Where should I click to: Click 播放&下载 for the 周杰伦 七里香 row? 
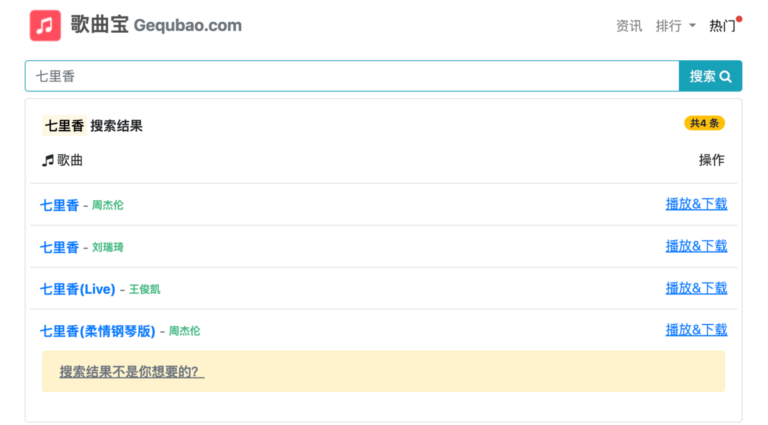coord(696,204)
